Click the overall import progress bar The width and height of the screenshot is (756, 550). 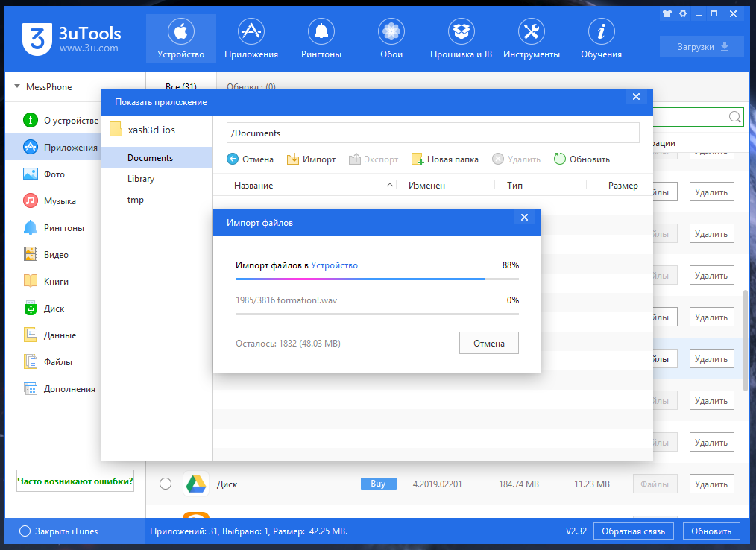pyautogui.click(x=377, y=279)
